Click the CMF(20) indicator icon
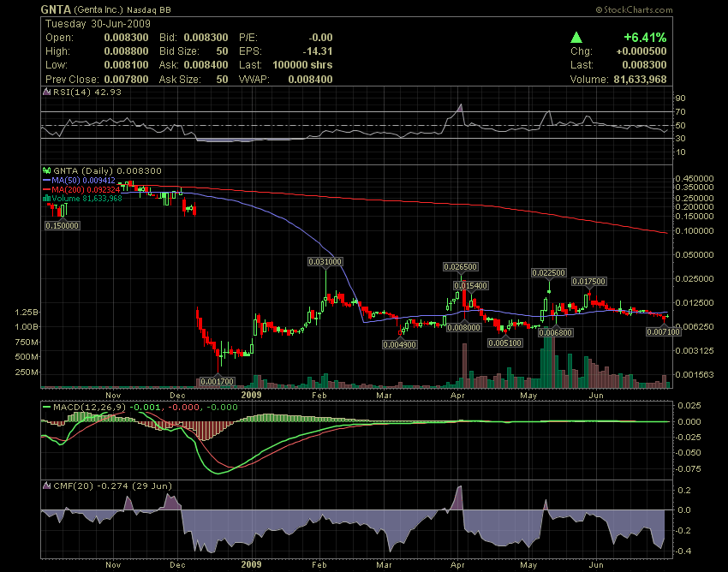The height and width of the screenshot is (572, 728). pyautogui.click(x=46, y=486)
